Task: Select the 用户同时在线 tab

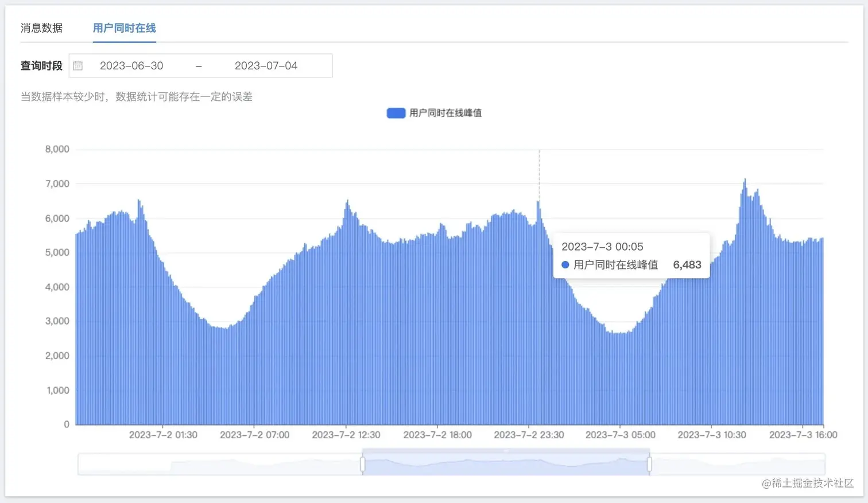Action: point(124,27)
